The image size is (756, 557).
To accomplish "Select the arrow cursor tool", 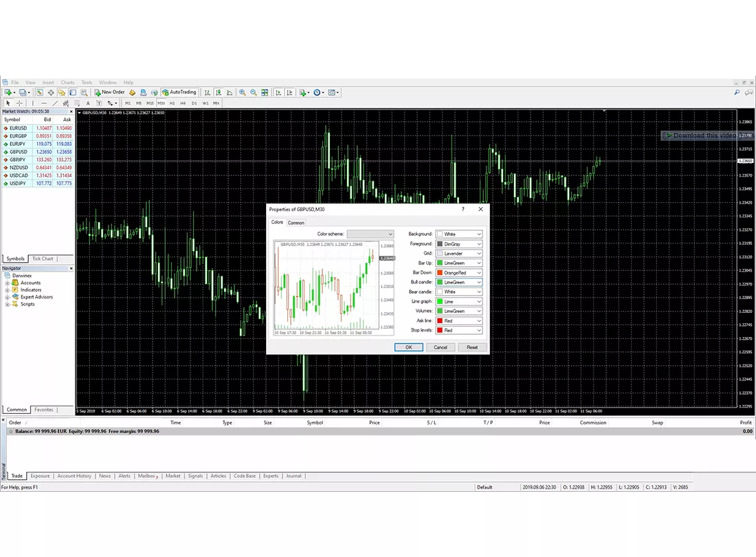I will [x=8, y=103].
